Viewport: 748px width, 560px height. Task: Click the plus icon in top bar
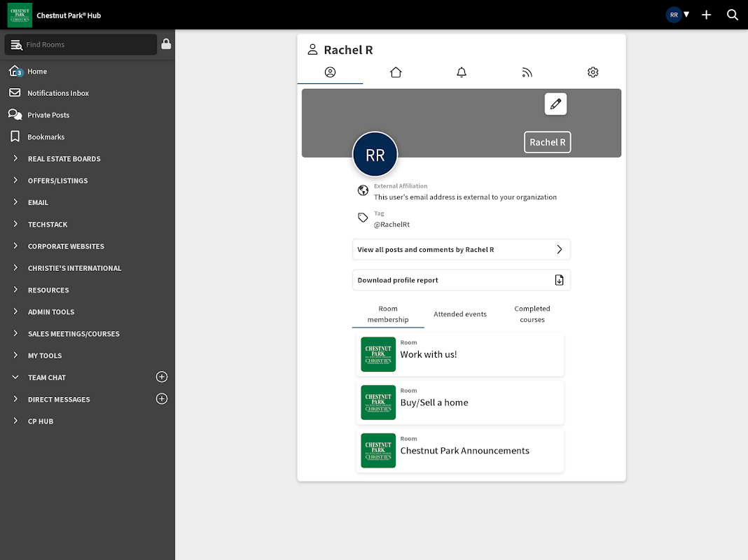(706, 15)
